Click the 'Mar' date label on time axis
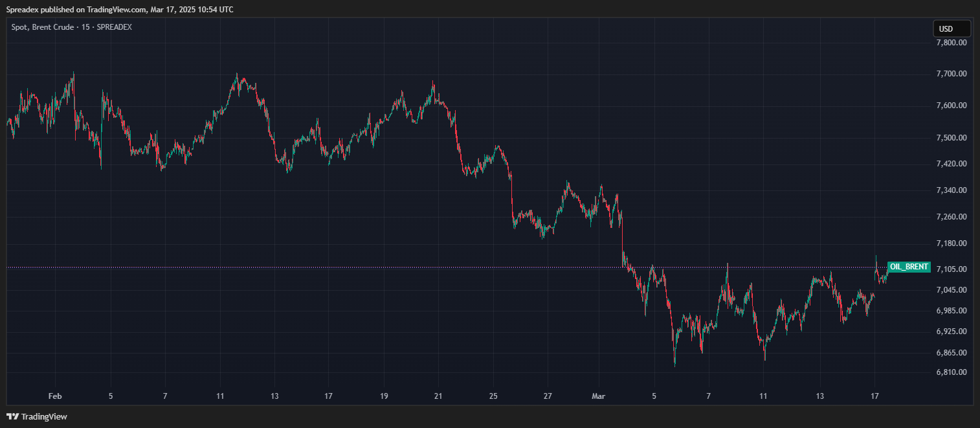The image size is (980, 428). click(x=599, y=396)
